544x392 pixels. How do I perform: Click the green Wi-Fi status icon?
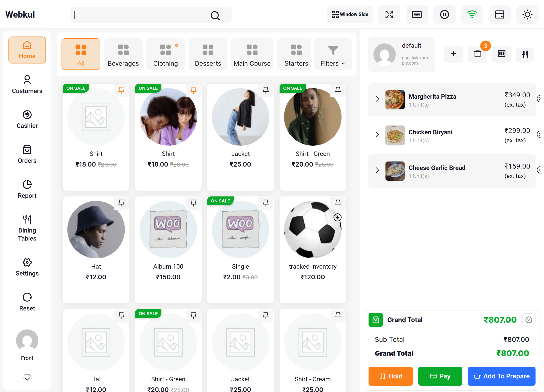[x=472, y=14]
